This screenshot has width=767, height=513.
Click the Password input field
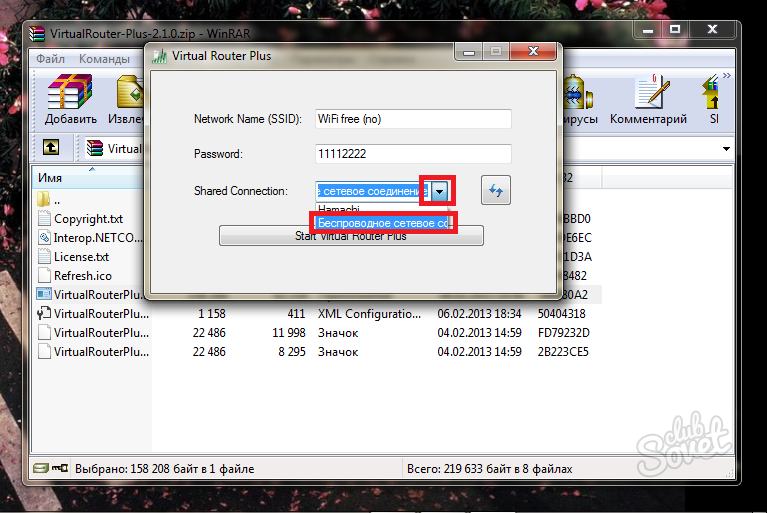click(412, 154)
